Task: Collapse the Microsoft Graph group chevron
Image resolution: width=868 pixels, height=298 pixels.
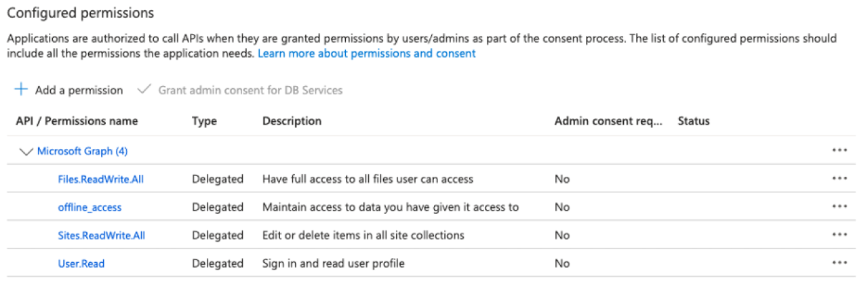Action: [26, 152]
